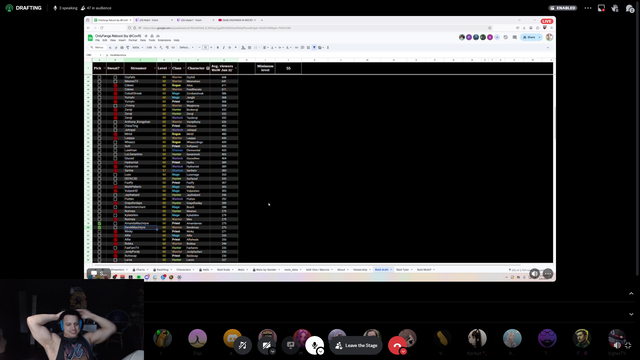
Task: Check Pick box for Anthony_Kongphan row
Action: 99,122
